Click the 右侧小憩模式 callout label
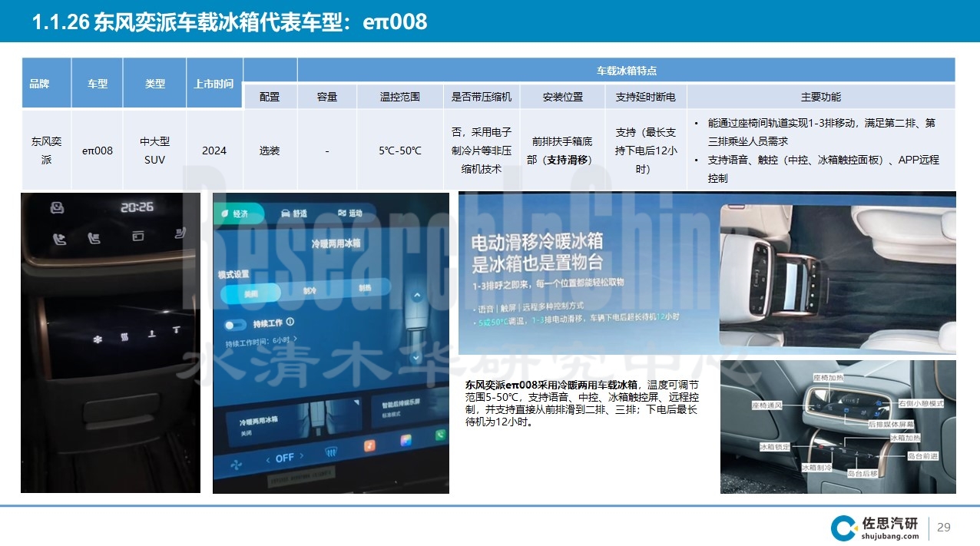 [x=921, y=403]
